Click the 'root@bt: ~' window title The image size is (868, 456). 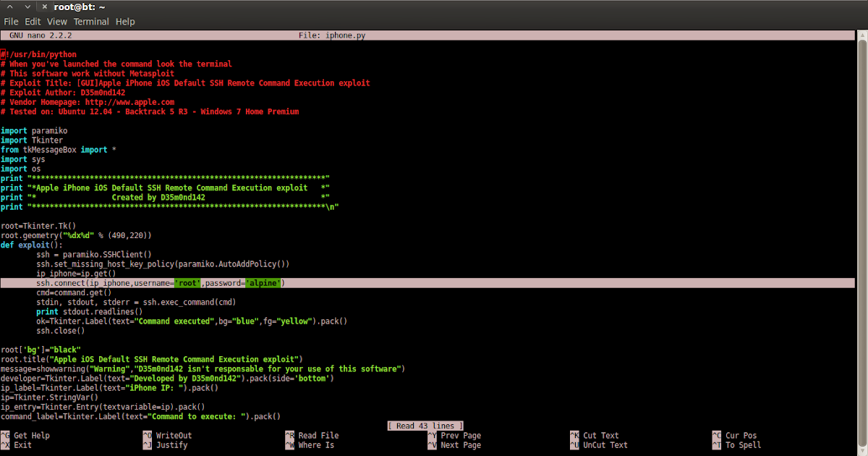[80, 7]
